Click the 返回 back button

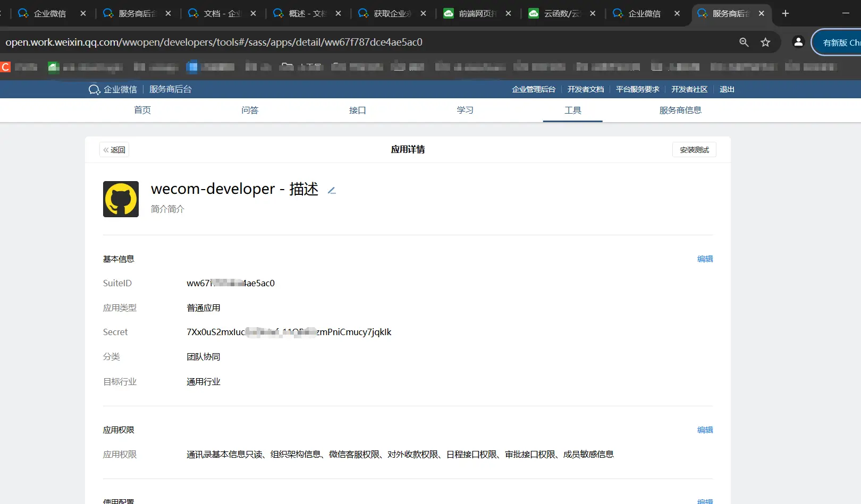[114, 150]
